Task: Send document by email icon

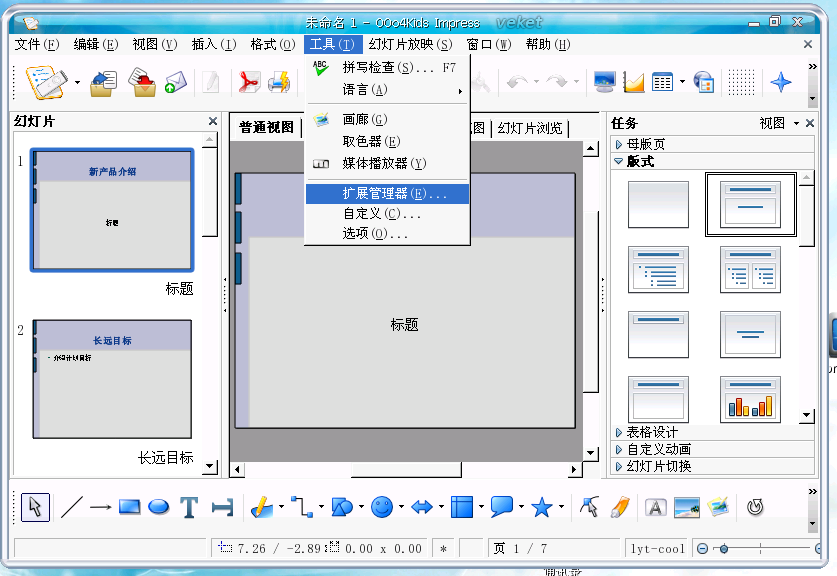Action: tap(176, 82)
